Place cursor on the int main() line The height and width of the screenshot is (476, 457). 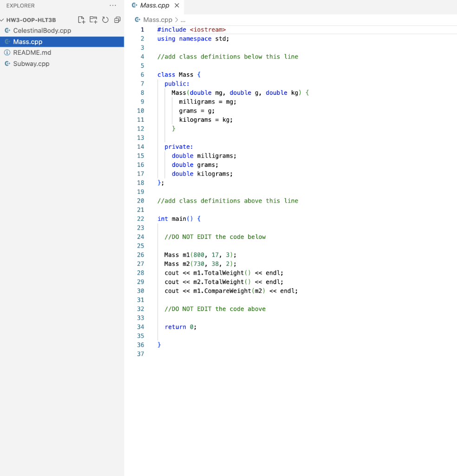tap(180, 218)
